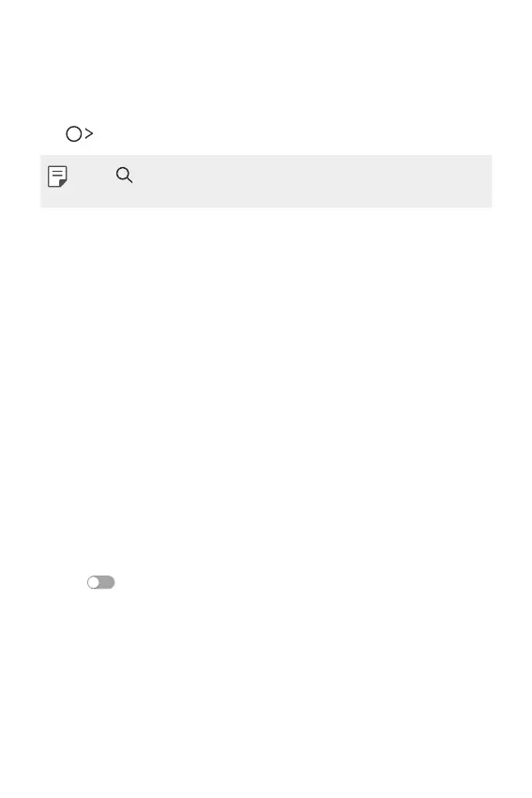The height and width of the screenshot is (798, 532).
Task: Click the right end of the gray banner
Action: [x=479, y=181]
